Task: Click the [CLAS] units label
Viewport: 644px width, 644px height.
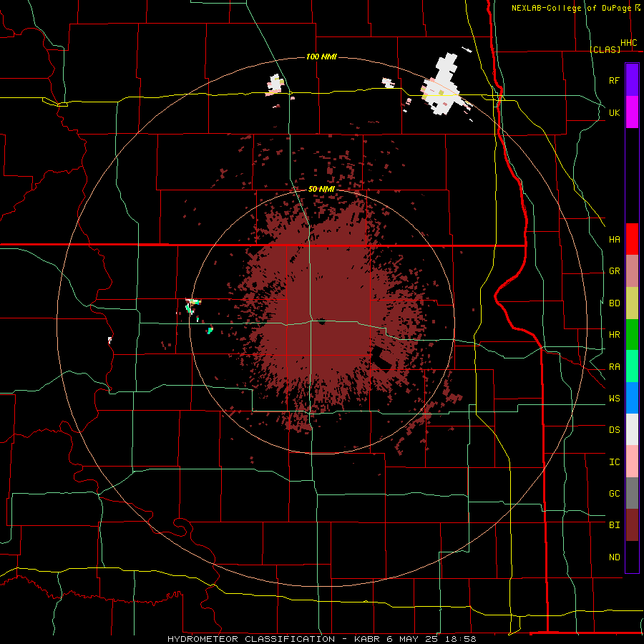Action: click(605, 49)
